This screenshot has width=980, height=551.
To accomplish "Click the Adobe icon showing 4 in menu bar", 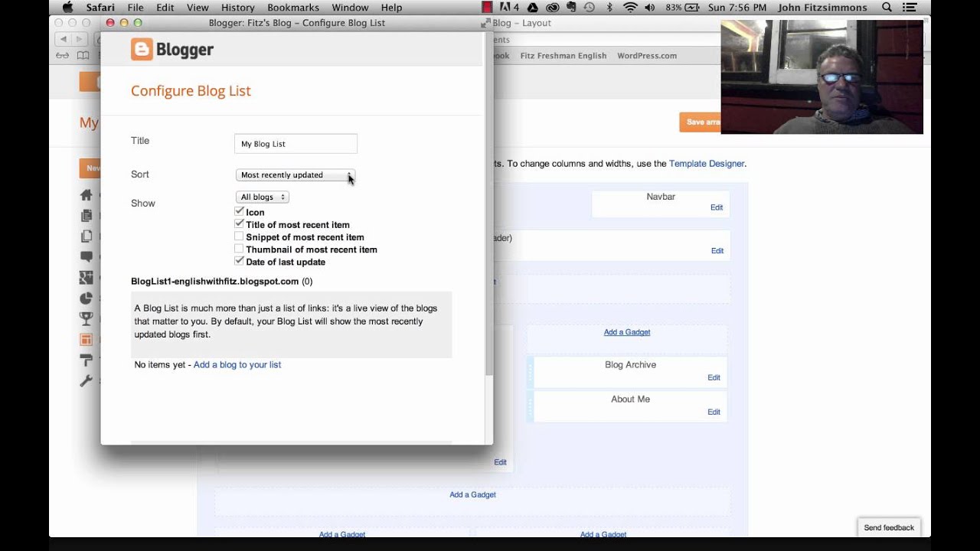I will pos(509,8).
